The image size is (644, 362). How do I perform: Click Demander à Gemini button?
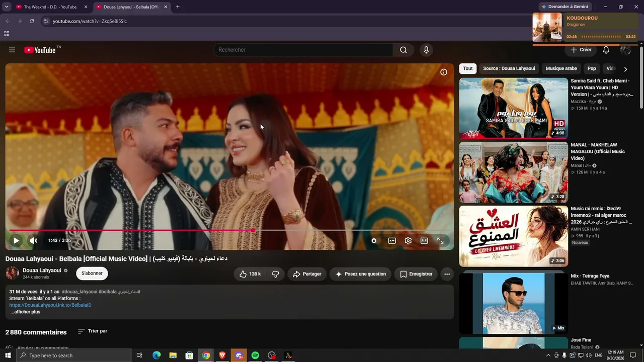pos(565,7)
